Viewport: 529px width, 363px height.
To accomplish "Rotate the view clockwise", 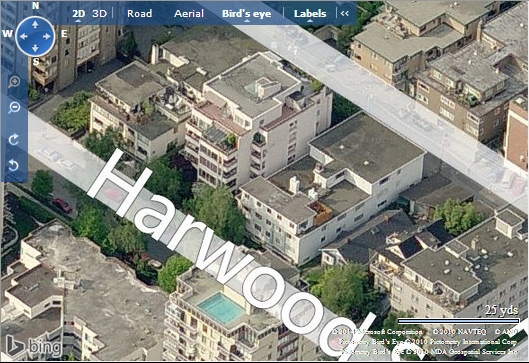I will pyautogui.click(x=13, y=139).
